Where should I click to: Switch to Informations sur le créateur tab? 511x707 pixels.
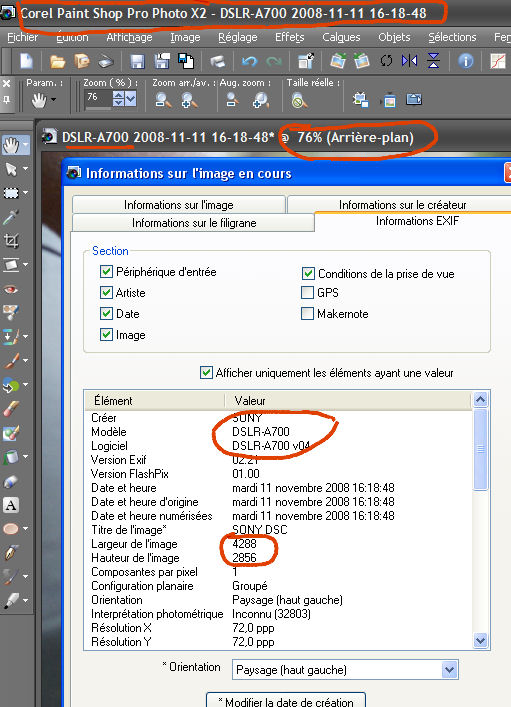(402, 205)
